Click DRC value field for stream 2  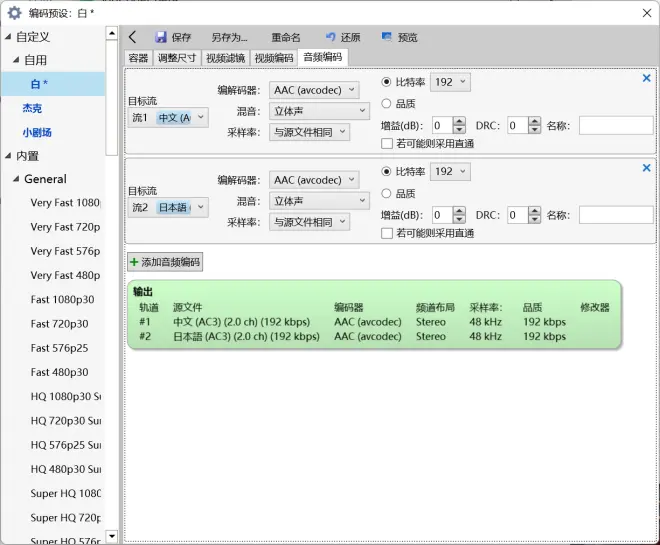pos(518,215)
